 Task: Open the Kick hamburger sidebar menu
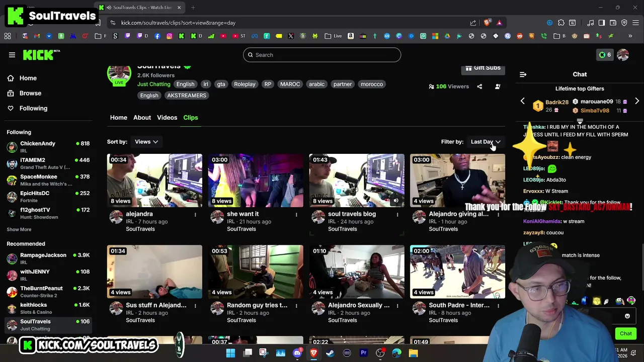12,55
